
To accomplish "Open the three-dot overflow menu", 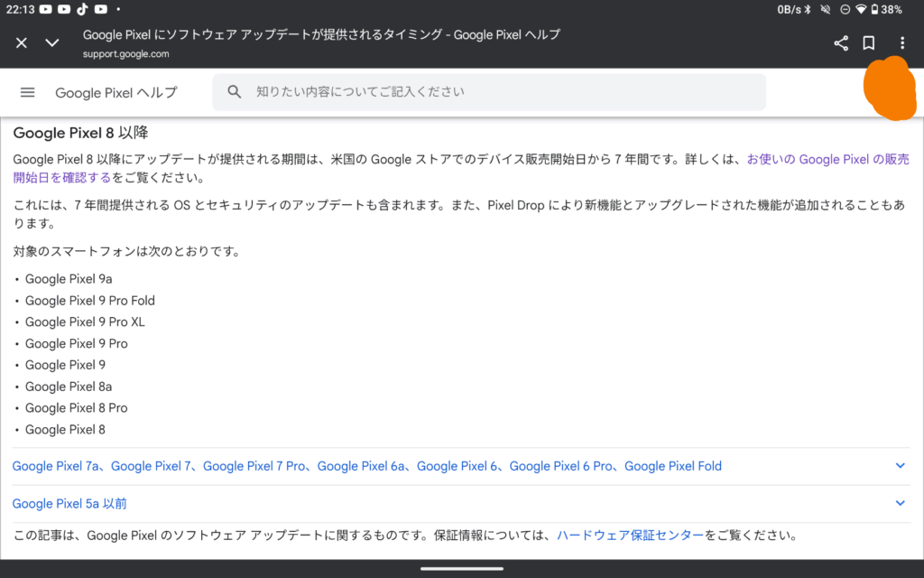I will coord(902,42).
